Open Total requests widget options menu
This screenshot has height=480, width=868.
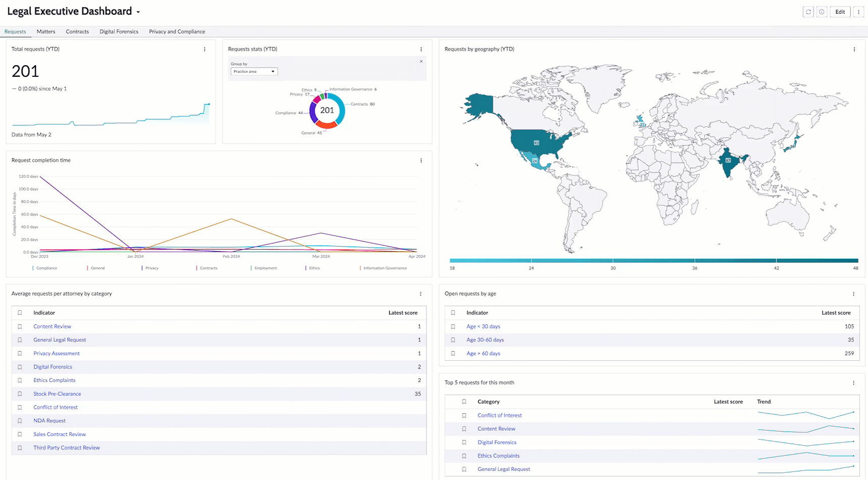pyautogui.click(x=205, y=50)
